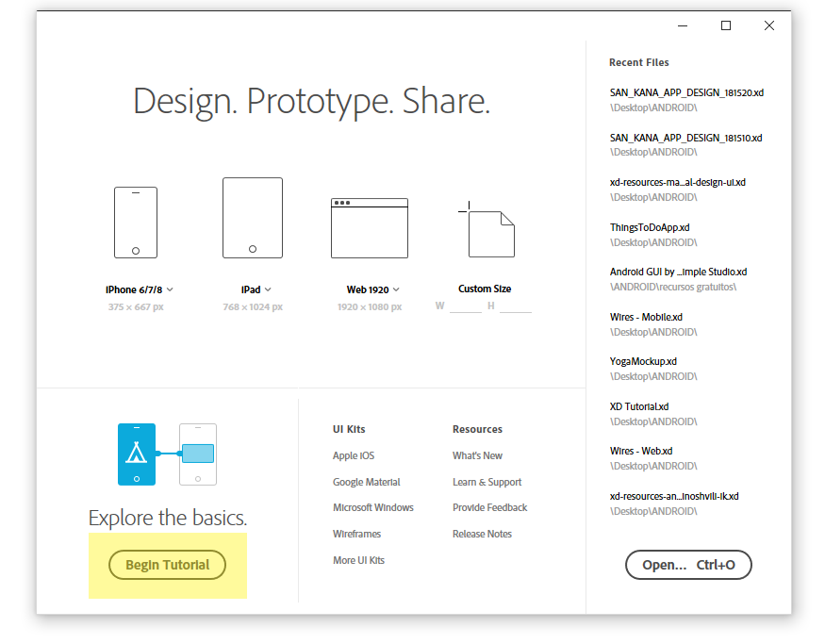Click the Release Notes link

coord(482,534)
